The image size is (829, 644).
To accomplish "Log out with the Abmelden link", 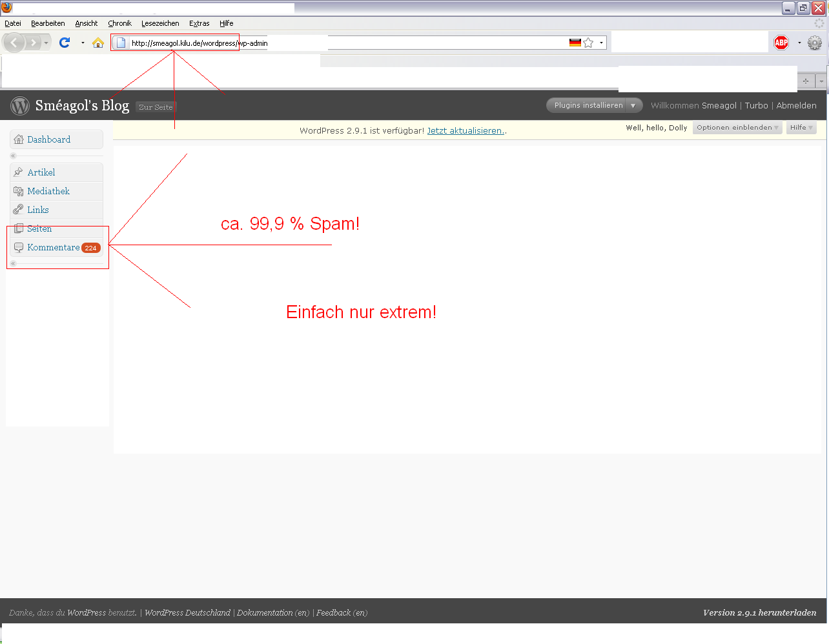I will (x=796, y=105).
